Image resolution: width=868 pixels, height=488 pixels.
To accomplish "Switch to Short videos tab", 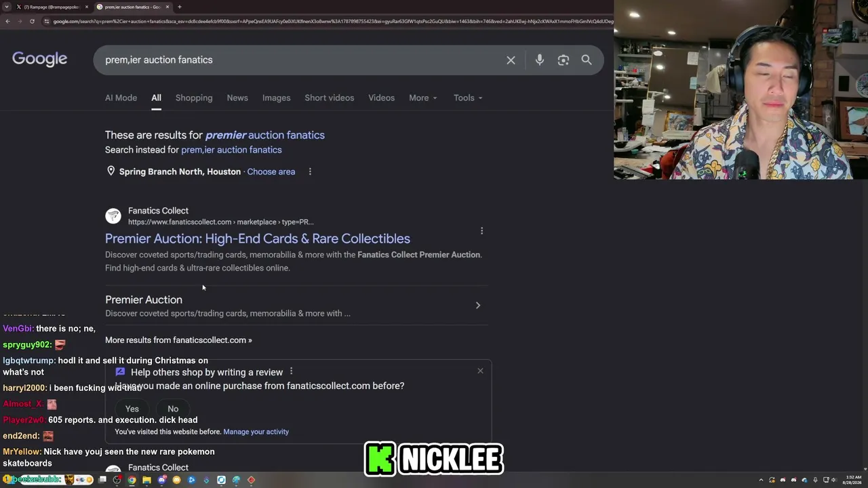I will click(x=329, y=98).
